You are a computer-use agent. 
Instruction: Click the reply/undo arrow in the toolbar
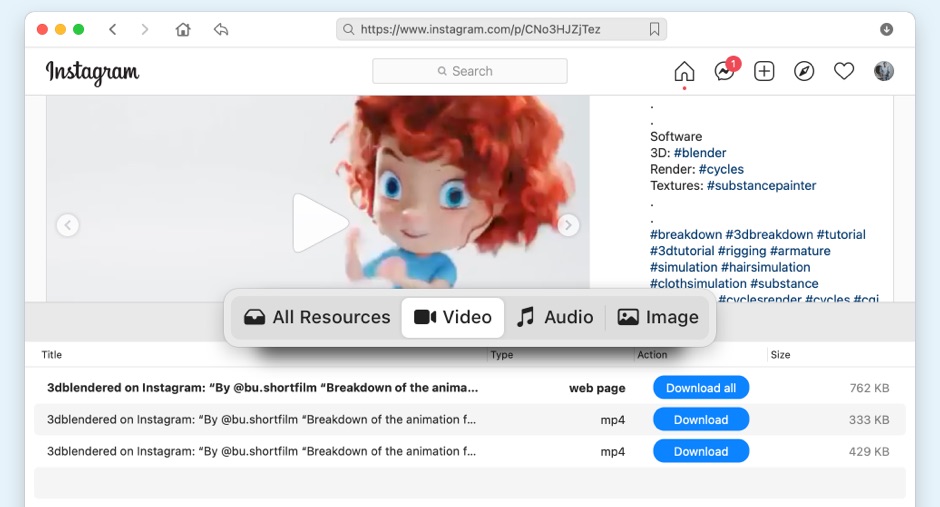coord(221,29)
